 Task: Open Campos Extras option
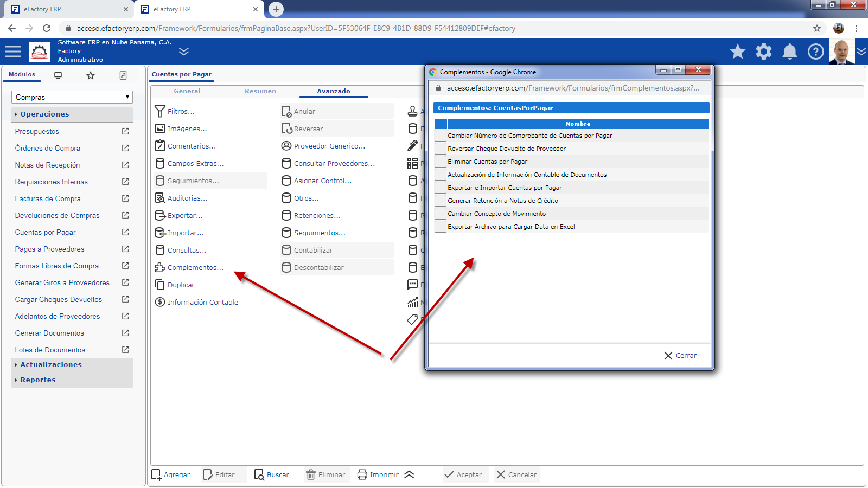coord(189,163)
